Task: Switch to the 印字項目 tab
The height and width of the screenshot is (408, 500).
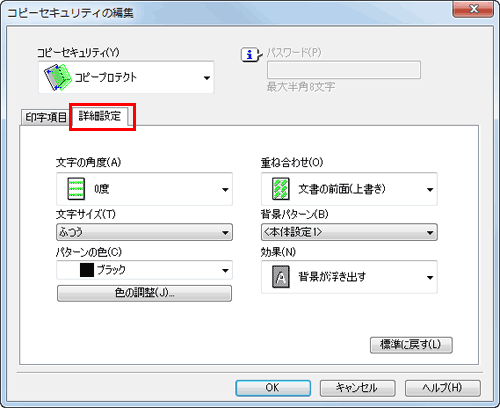Action: [46, 117]
